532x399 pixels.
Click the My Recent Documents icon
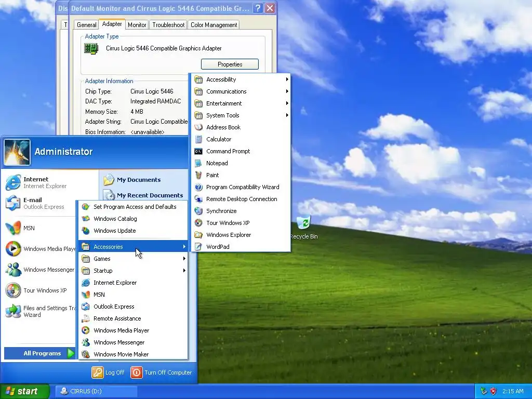point(109,195)
